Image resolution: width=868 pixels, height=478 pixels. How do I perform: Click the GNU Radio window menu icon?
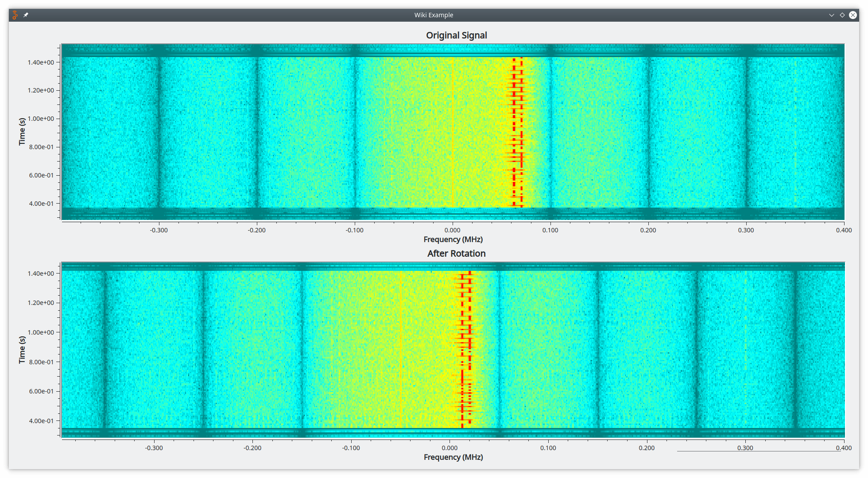pos(15,15)
